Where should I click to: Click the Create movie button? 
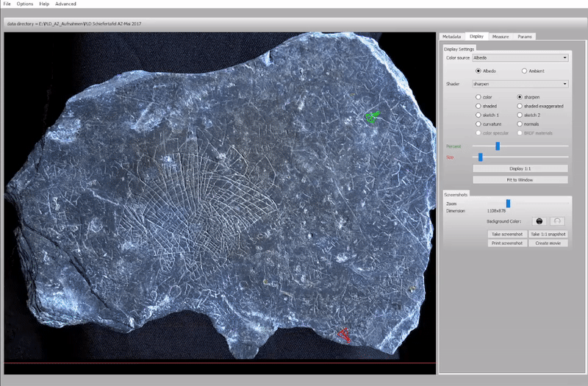pos(548,243)
